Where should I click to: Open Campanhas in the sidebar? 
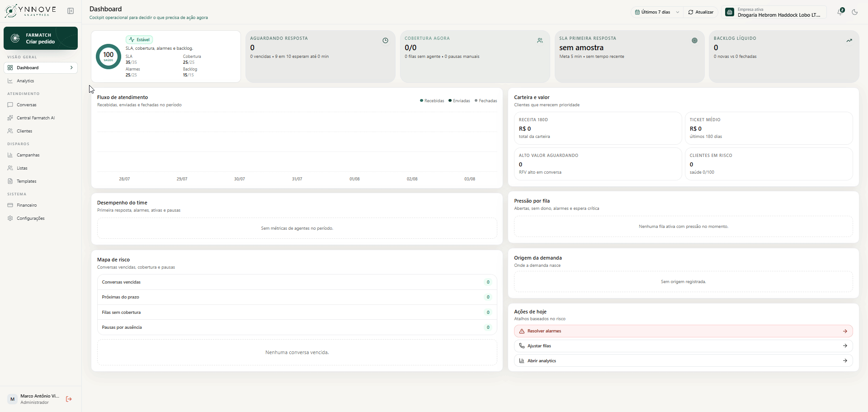[41, 155]
